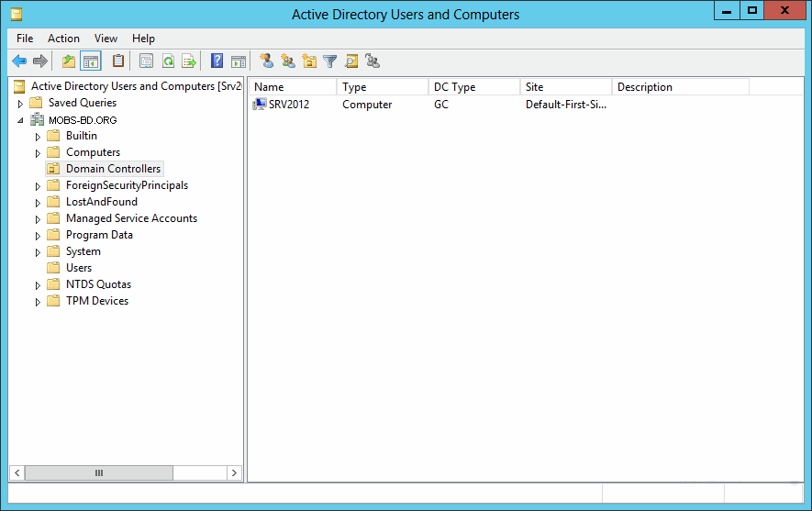The image size is (812, 511).
Task: Click the tree horizontal scrollbar thumb
Action: (99, 472)
